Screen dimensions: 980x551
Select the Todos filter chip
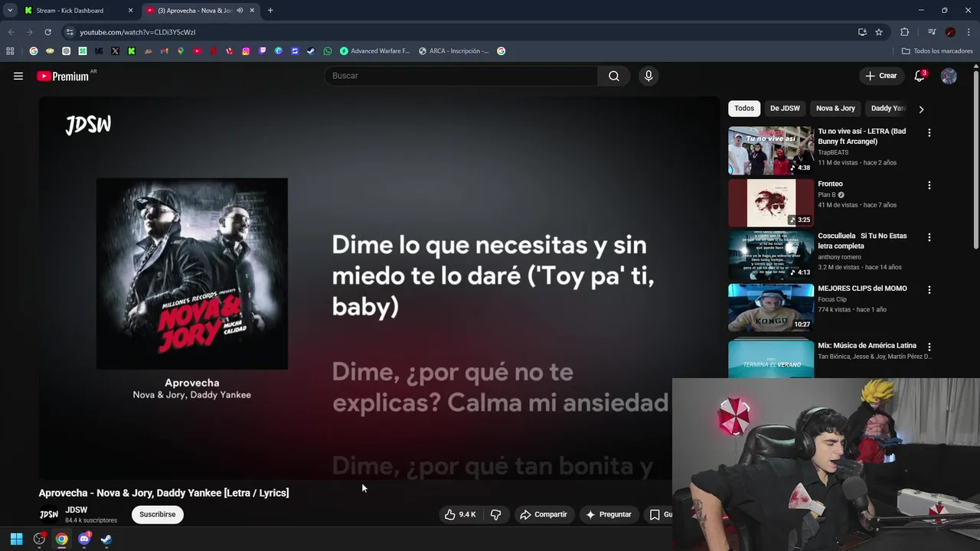744,109
